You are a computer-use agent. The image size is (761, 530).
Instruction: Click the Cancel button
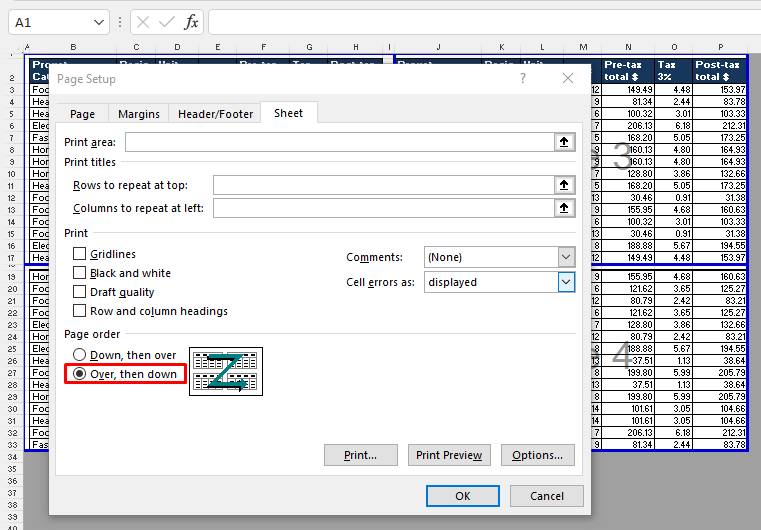coord(547,496)
